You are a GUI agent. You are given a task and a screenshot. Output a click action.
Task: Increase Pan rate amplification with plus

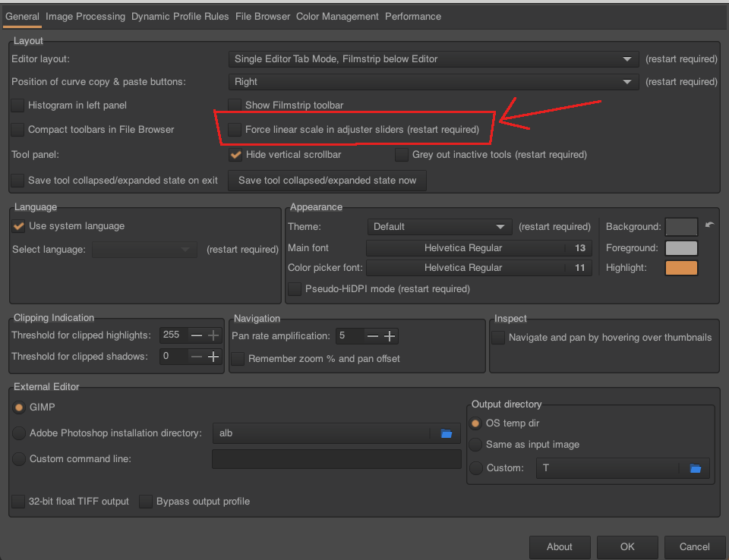390,336
